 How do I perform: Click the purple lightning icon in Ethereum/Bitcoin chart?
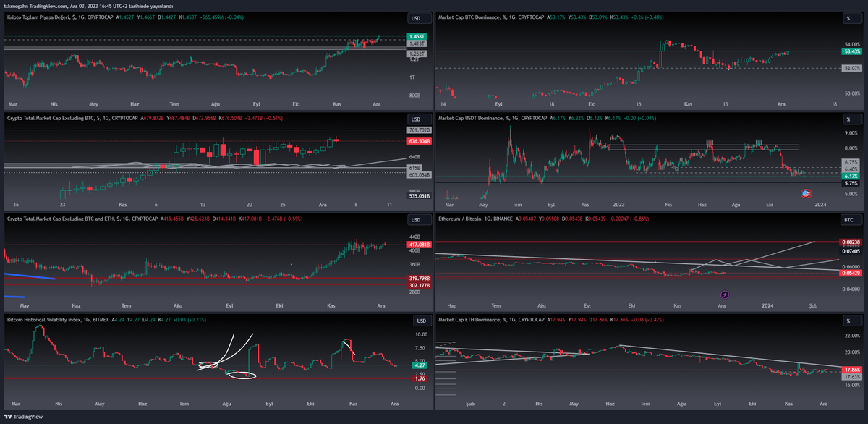[725, 294]
